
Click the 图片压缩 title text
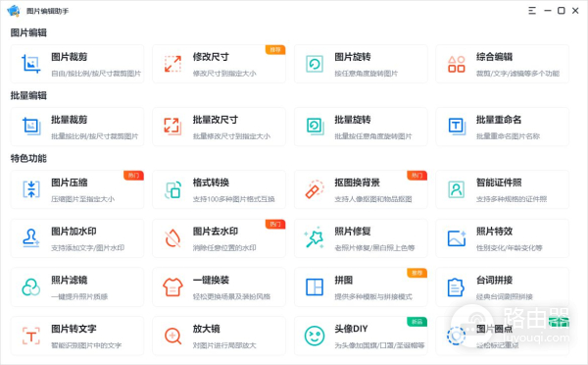[70, 182]
